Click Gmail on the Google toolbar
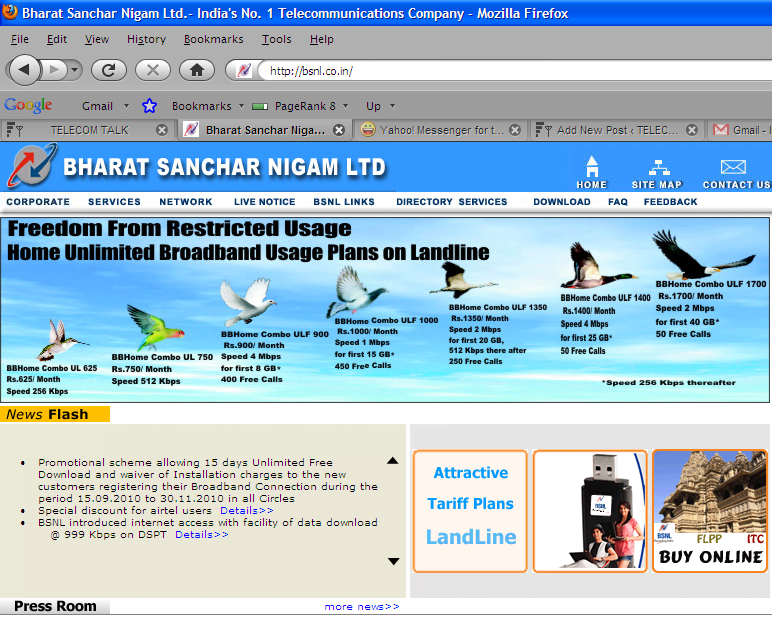The width and height of the screenshot is (772, 619). [x=97, y=106]
